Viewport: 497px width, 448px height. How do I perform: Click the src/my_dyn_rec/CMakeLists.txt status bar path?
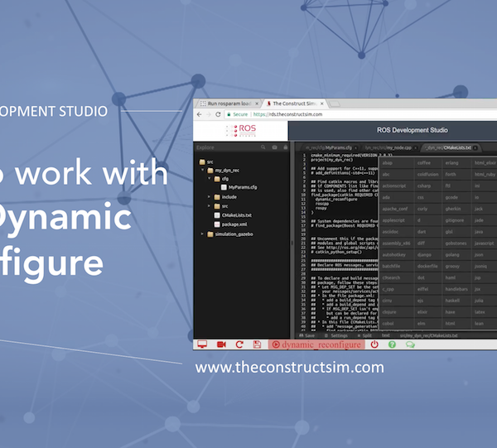click(428, 335)
